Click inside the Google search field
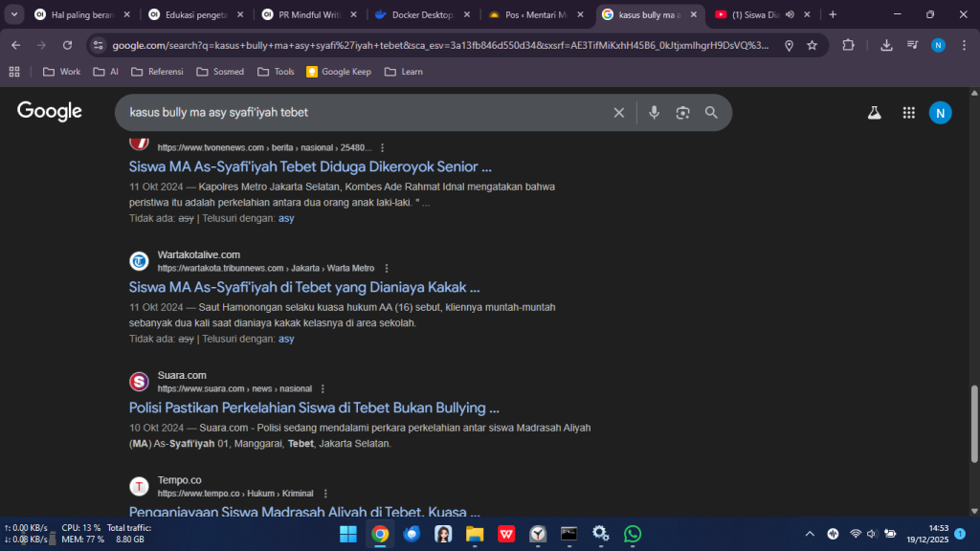 (364, 113)
